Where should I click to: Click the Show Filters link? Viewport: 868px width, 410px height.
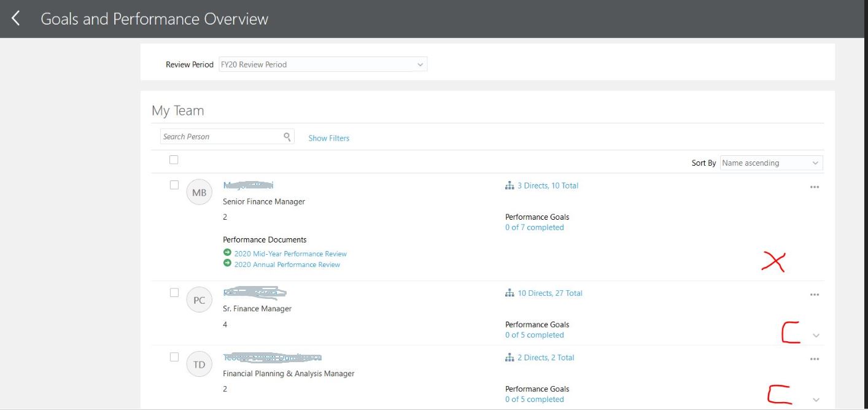tap(329, 137)
